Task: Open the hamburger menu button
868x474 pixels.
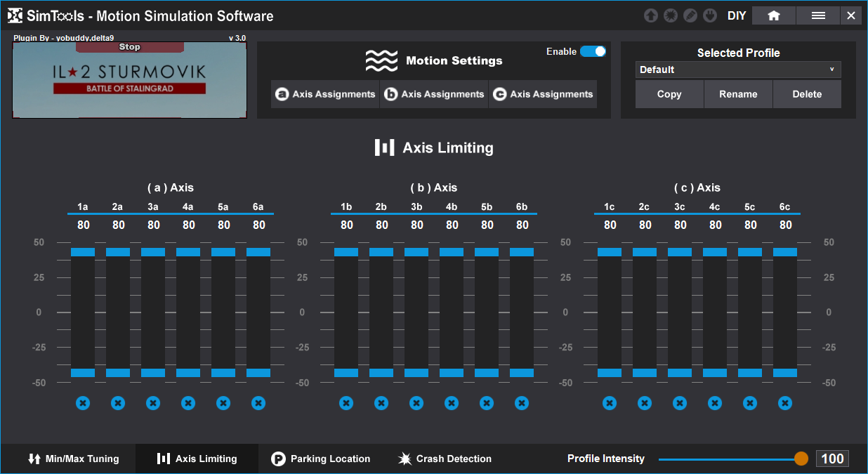Action: (818, 15)
